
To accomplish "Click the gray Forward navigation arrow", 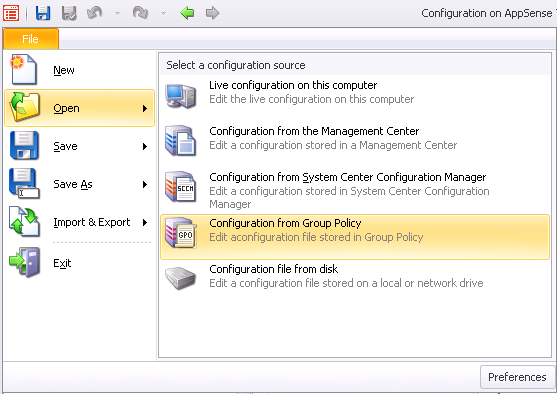I will [x=212, y=13].
